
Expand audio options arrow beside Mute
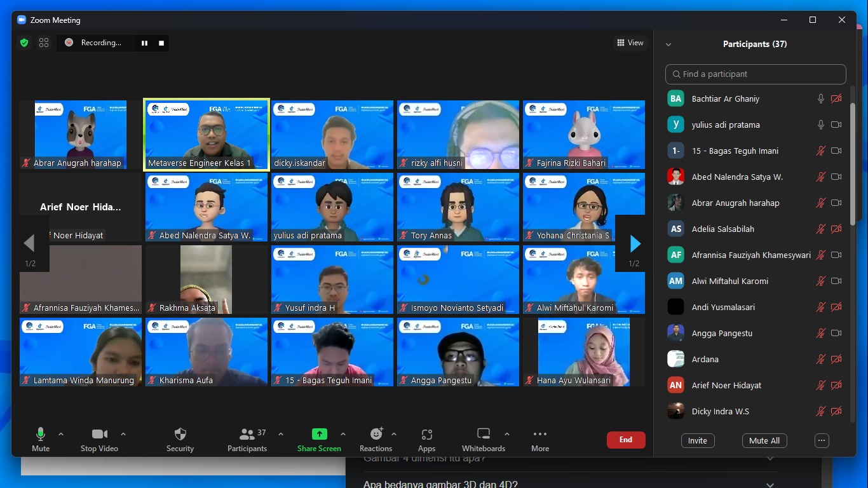click(61, 434)
